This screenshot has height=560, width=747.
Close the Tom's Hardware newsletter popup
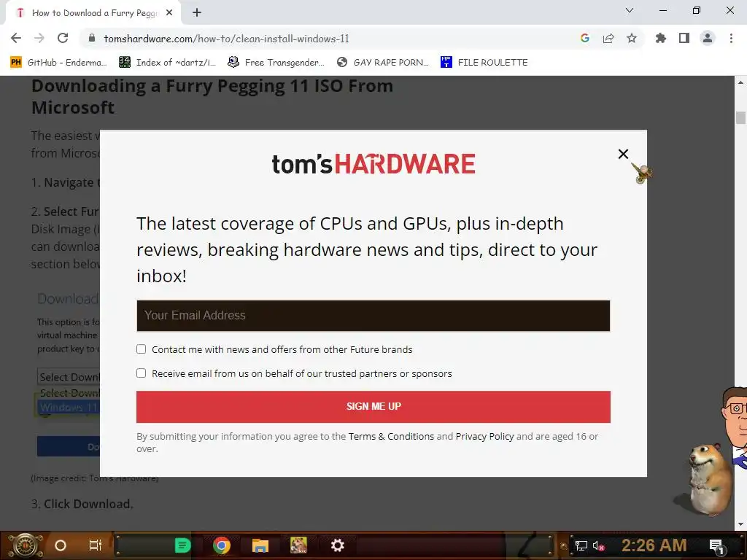tap(623, 154)
